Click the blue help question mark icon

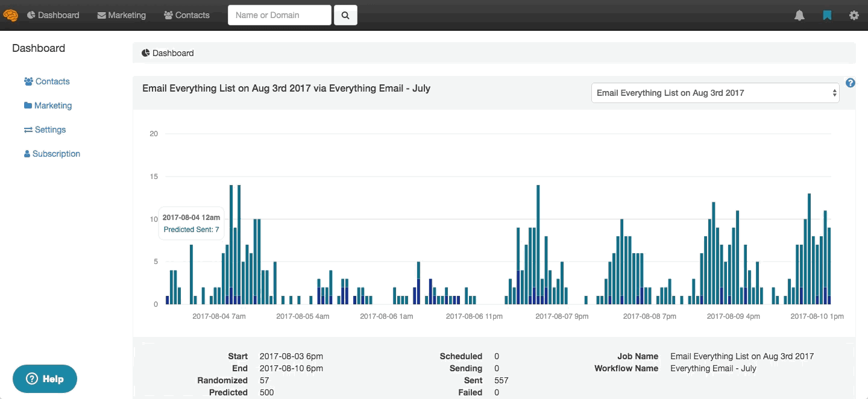pos(850,83)
